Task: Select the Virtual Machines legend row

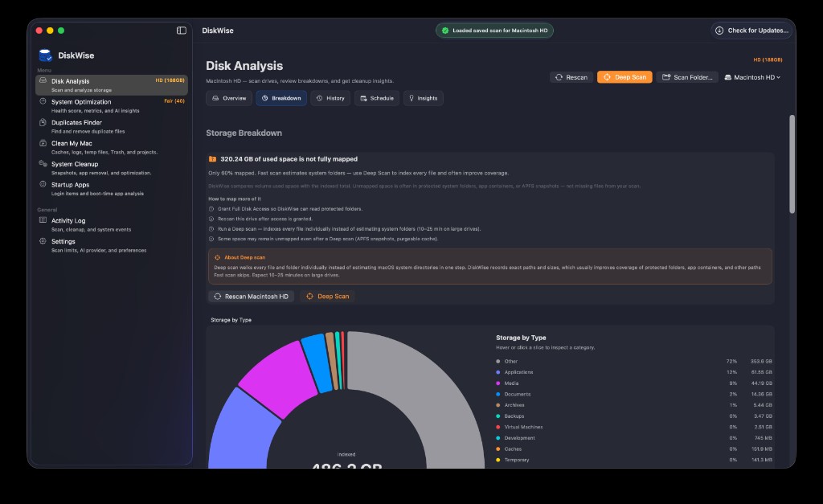Action: (x=633, y=427)
